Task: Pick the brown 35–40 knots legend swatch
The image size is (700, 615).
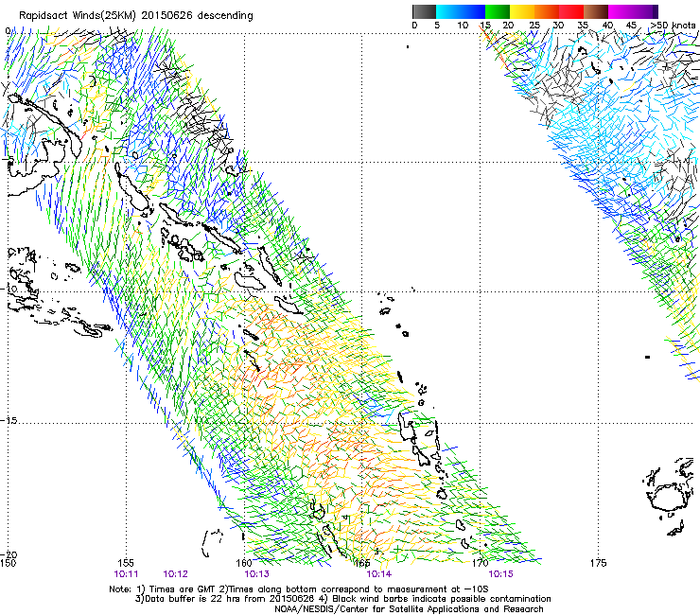Action: [596, 11]
